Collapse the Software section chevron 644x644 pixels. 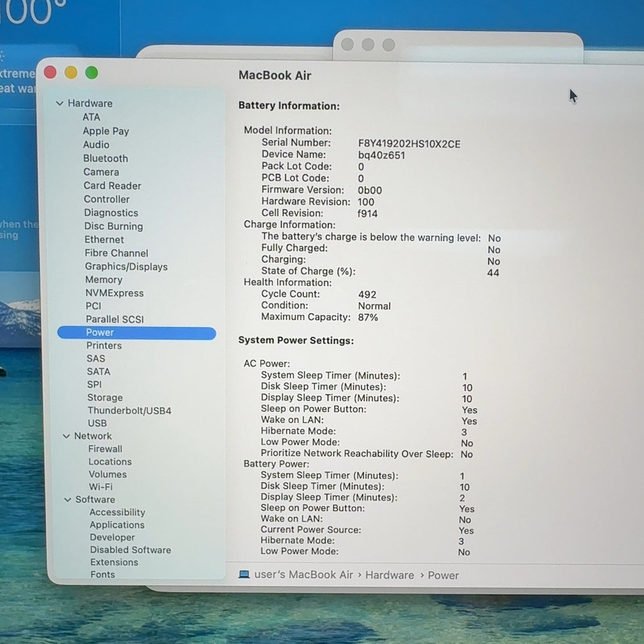68,500
